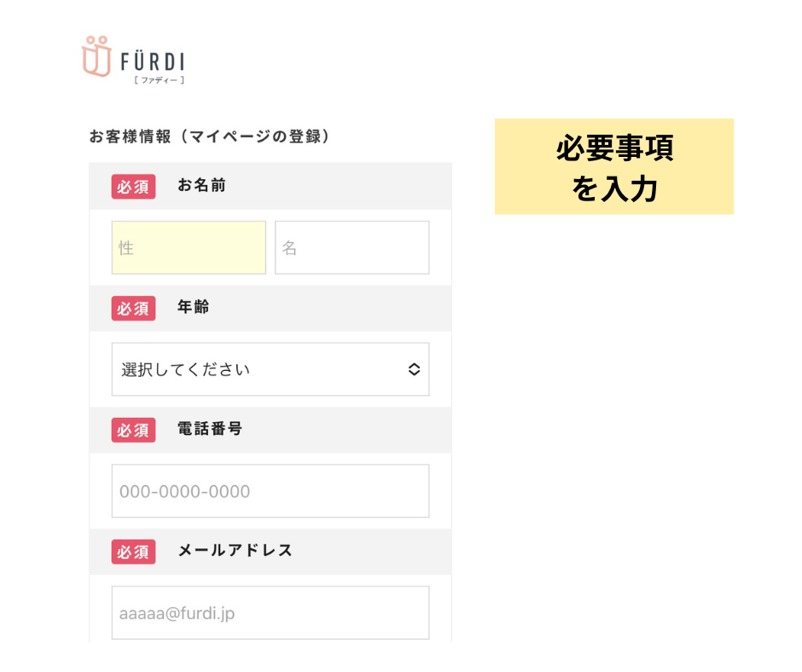Focus the 性 surname input field

(x=189, y=247)
